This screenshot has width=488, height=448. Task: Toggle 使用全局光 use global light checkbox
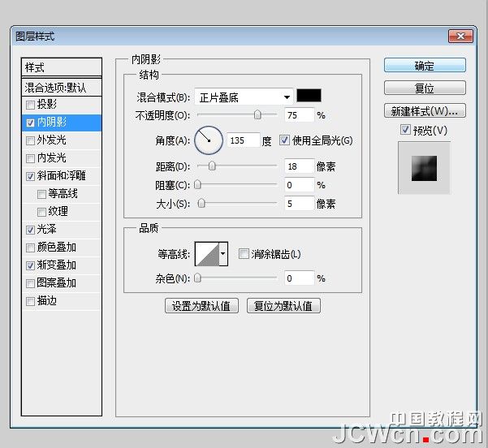coord(284,140)
